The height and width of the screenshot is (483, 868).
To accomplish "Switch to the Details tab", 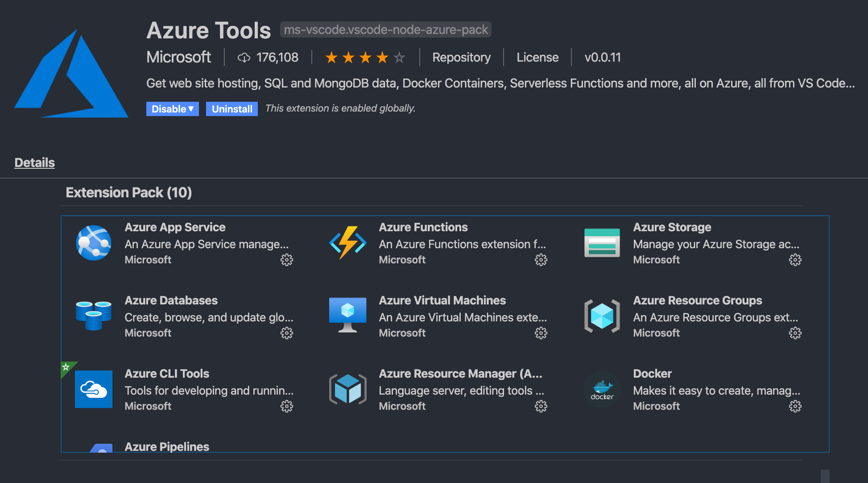I will (x=34, y=162).
